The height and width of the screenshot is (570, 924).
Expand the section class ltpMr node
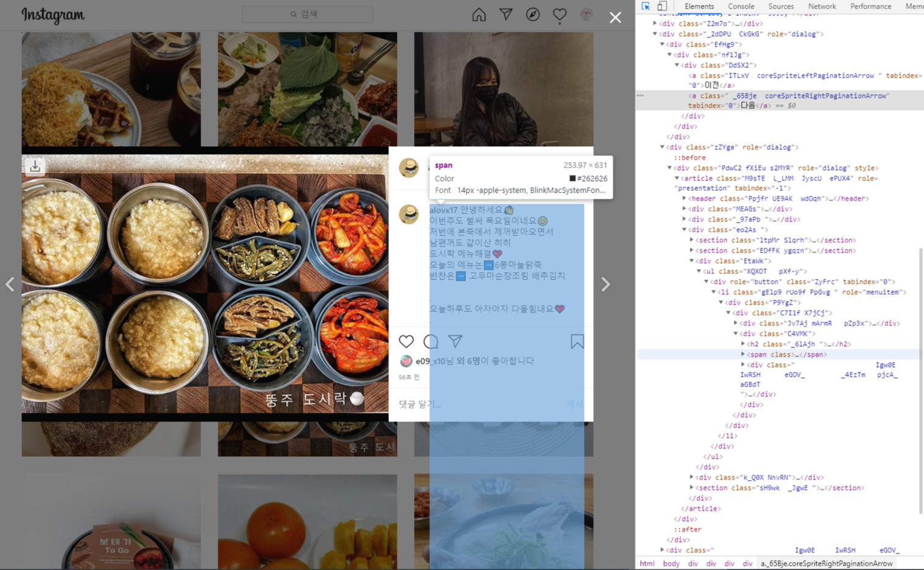pos(692,240)
